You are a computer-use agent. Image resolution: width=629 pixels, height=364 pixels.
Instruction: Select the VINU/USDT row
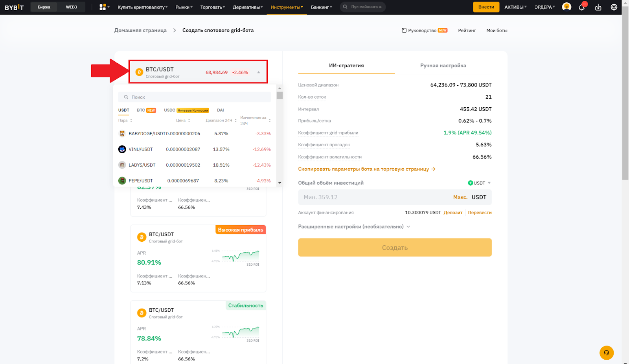pyautogui.click(x=195, y=149)
